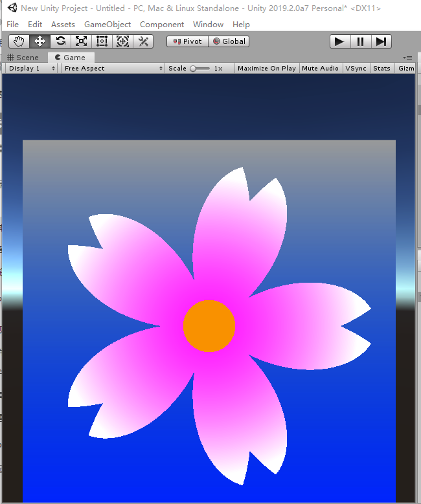Select the Rect tool
This screenshot has width=421, height=504.
102,41
